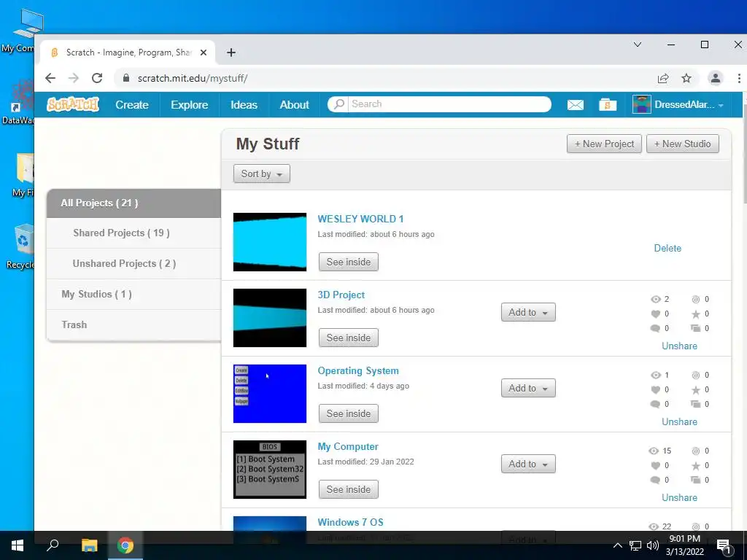The height and width of the screenshot is (560, 747).
Task: Open taskbar search magnifier
Action: coord(53,545)
